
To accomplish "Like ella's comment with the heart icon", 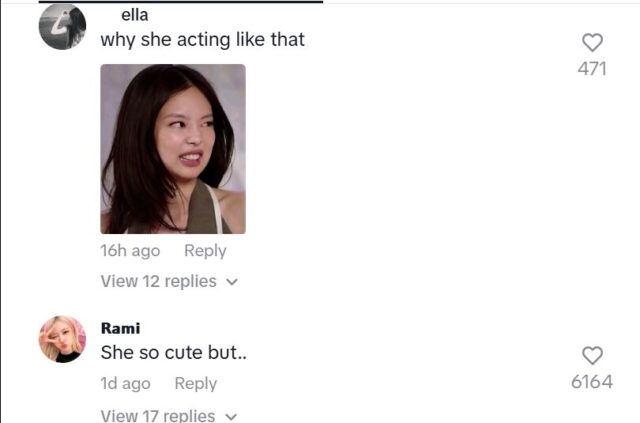I will click(593, 42).
